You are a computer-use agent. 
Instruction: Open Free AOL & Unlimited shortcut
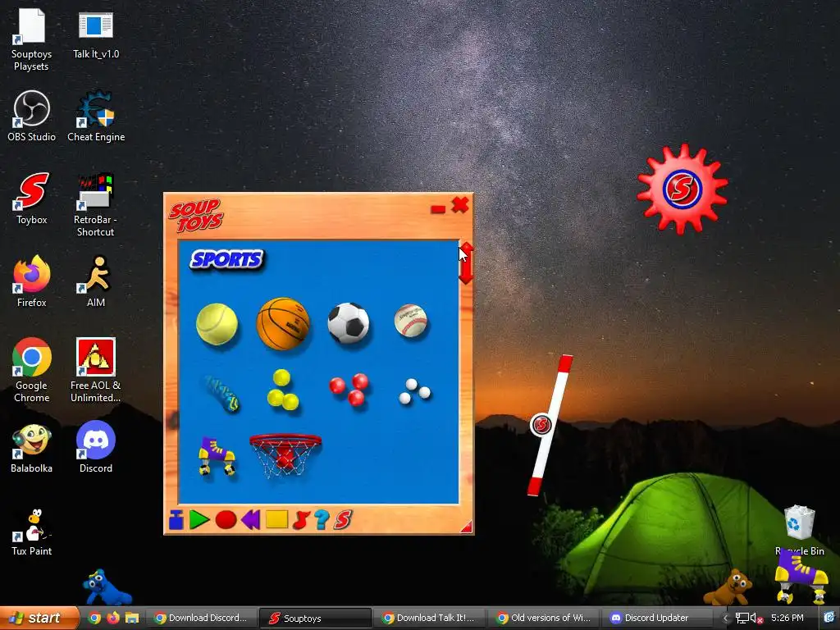click(x=95, y=370)
